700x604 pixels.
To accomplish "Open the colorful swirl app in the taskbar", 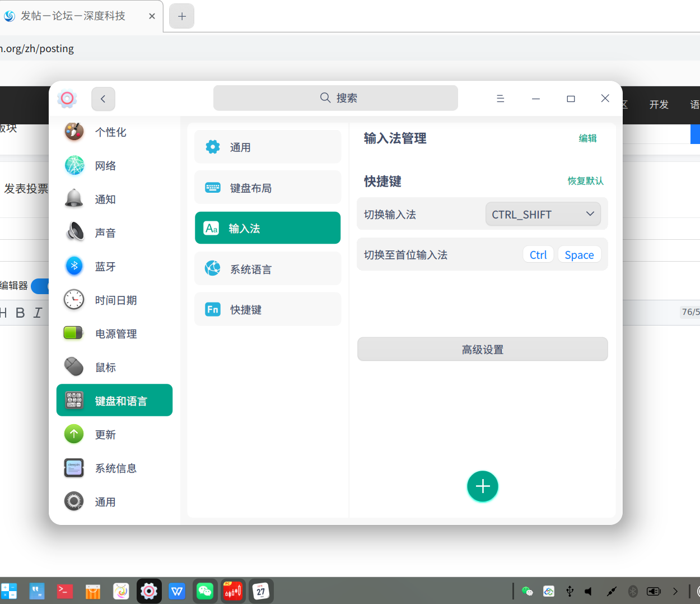I will (121, 591).
